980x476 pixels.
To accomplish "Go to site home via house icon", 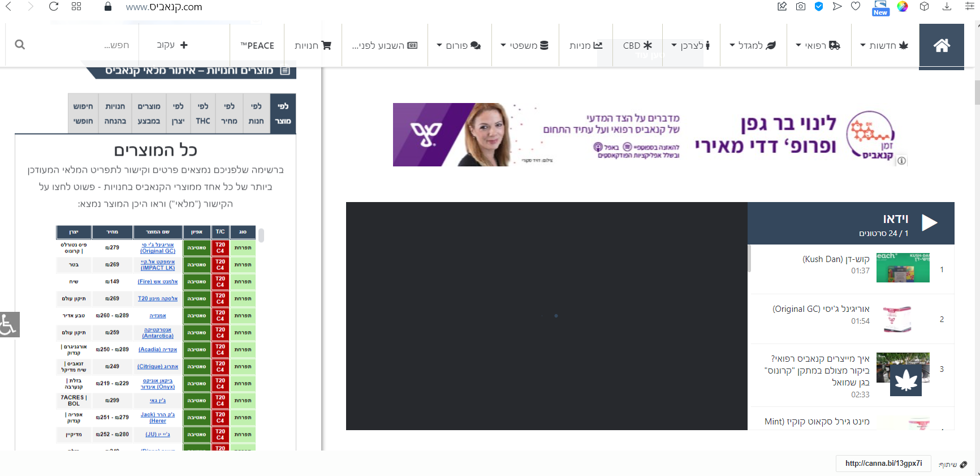I will click(x=942, y=46).
